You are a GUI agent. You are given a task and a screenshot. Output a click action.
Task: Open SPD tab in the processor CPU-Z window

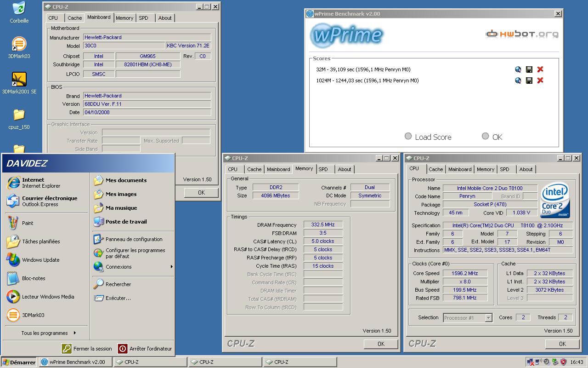505,169
